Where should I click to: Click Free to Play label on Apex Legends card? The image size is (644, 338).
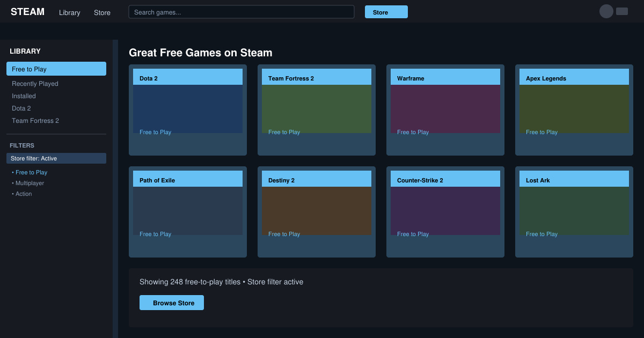[x=541, y=132]
